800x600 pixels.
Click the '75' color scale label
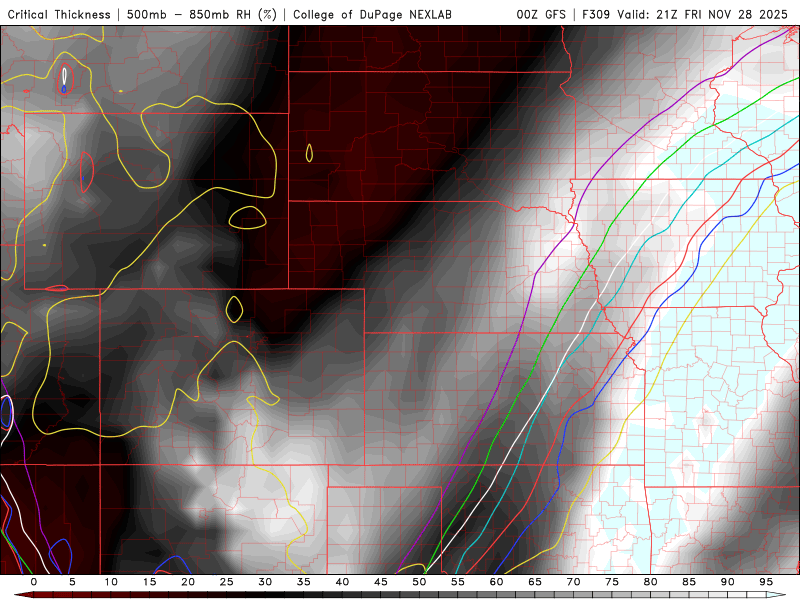click(x=612, y=582)
